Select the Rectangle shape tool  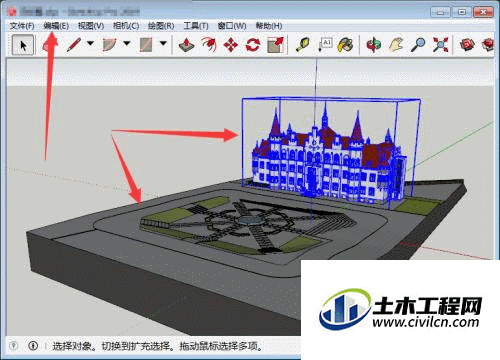[146, 45]
